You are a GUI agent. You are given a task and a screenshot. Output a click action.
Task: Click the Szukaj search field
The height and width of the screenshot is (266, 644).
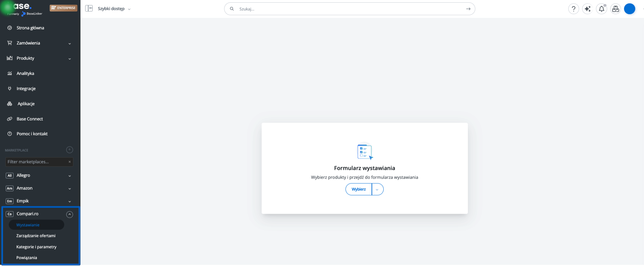(348, 9)
